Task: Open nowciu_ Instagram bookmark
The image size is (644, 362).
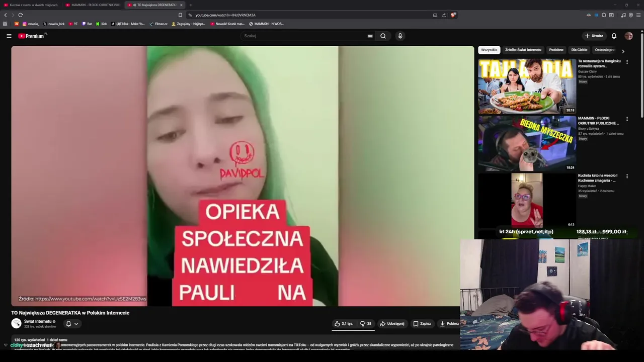Action: (30, 24)
